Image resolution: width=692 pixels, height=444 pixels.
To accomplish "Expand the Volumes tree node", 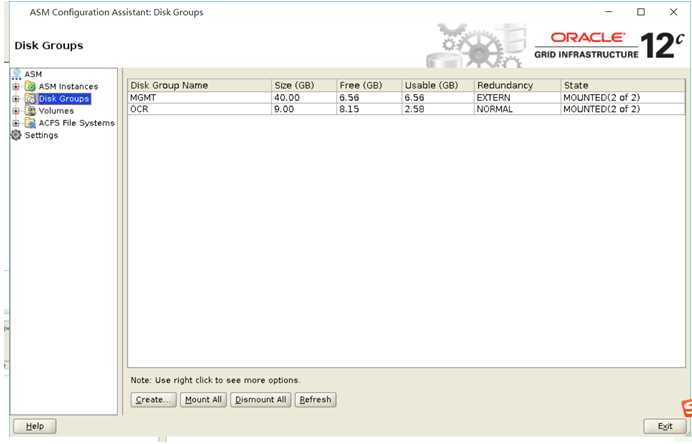I will (x=16, y=111).
